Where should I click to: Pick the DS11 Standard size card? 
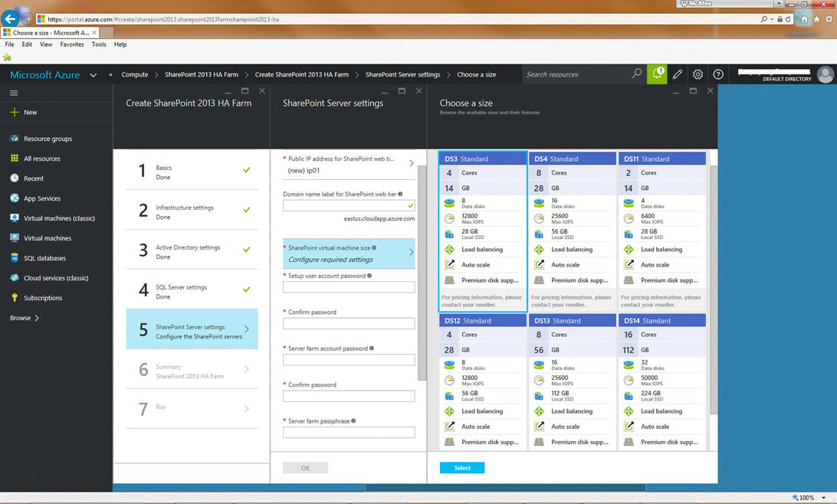click(661, 231)
